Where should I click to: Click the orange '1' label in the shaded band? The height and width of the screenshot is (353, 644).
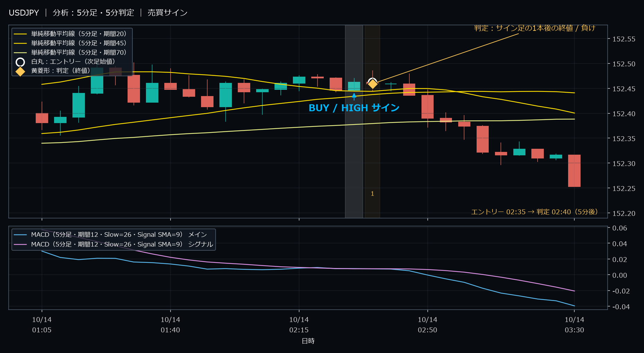[372, 194]
